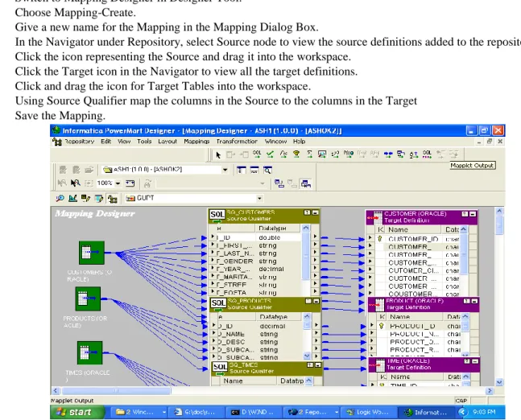Click the green checkmark transformation icon
Image resolution: width=521 pixels, height=420 pixels.
pyautogui.click(x=270, y=154)
